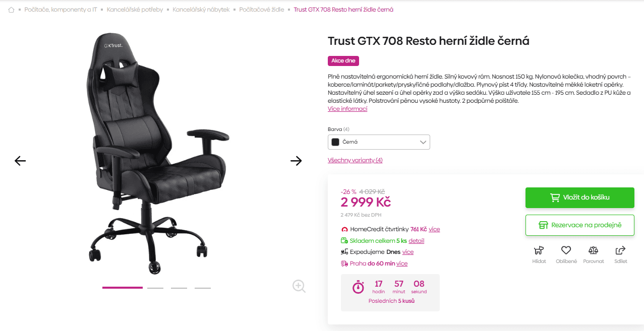Click the Porovnat comparison scales icon
The height and width of the screenshot is (331, 644).
pyautogui.click(x=594, y=251)
